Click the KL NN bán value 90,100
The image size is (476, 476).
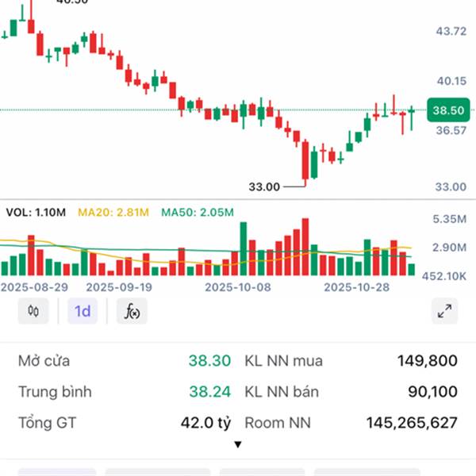click(x=433, y=392)
